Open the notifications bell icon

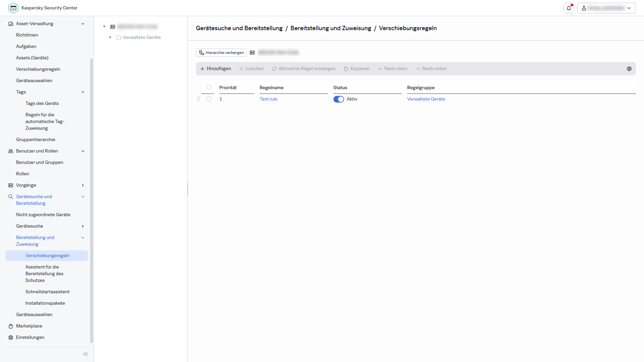(x=569, y=8)
